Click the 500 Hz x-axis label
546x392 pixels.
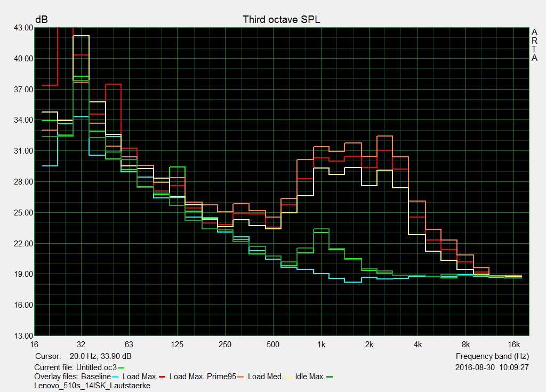[x=273, y=345]
